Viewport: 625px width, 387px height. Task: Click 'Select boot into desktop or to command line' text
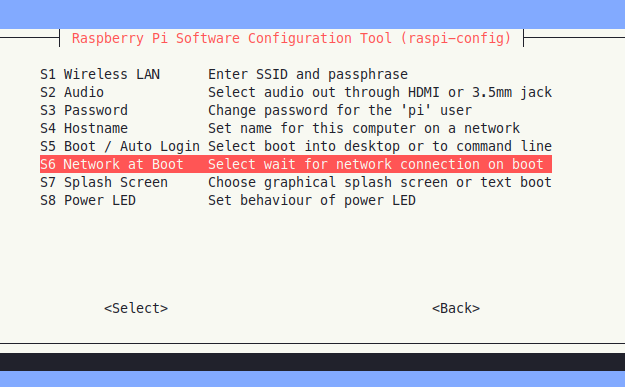380,146
